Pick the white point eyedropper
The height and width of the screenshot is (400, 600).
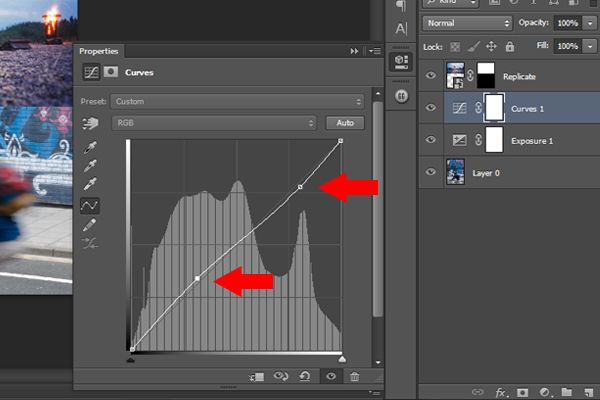pos(90,184)
